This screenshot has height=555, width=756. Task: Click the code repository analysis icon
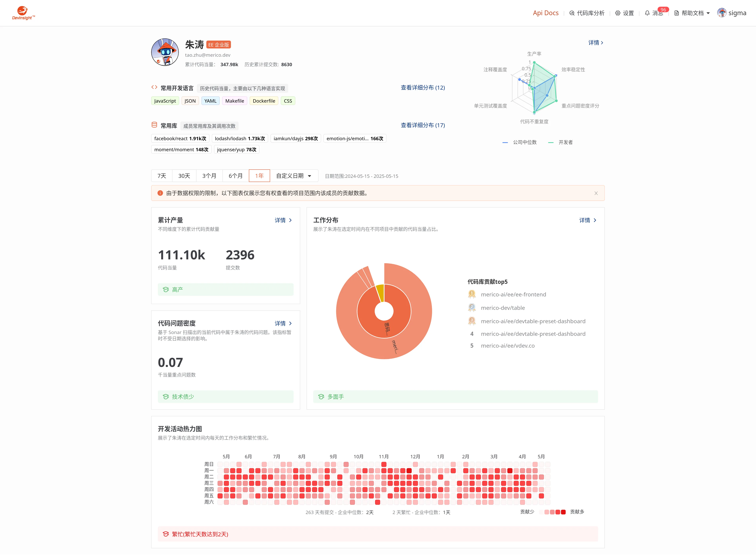572,13
